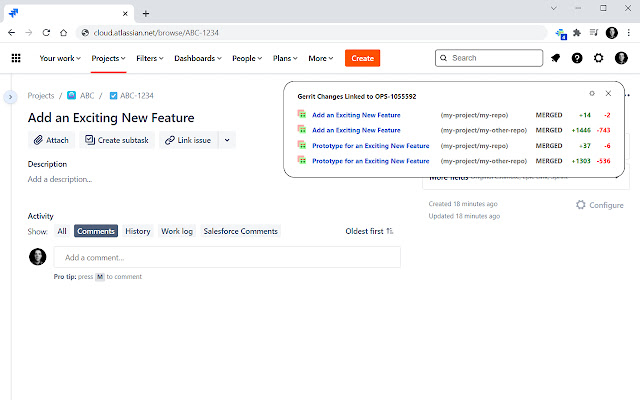Click Add a description placeholder

point(60,179)
